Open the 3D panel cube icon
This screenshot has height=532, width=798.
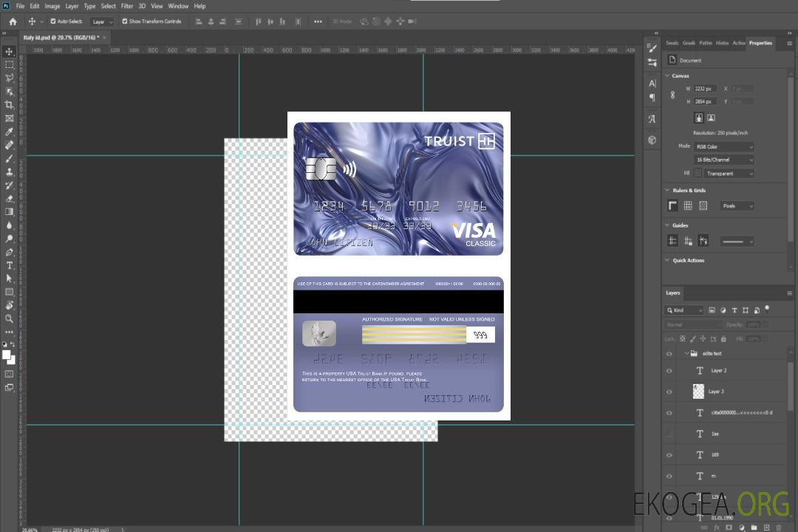click(652, 140)
